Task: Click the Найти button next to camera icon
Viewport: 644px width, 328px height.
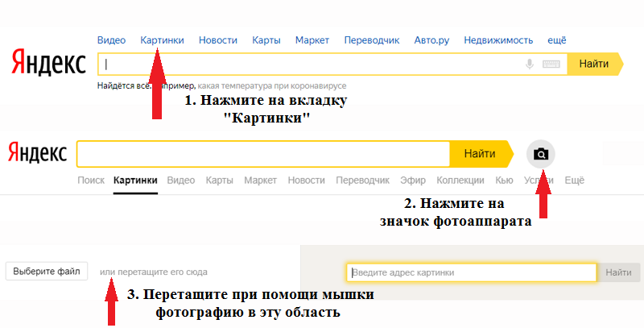Action: coord(481,154)
